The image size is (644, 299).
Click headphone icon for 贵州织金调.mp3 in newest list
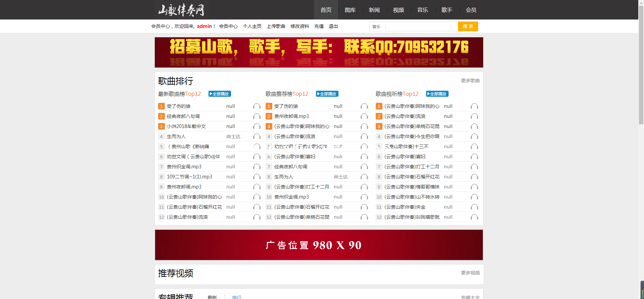[257, 167]
